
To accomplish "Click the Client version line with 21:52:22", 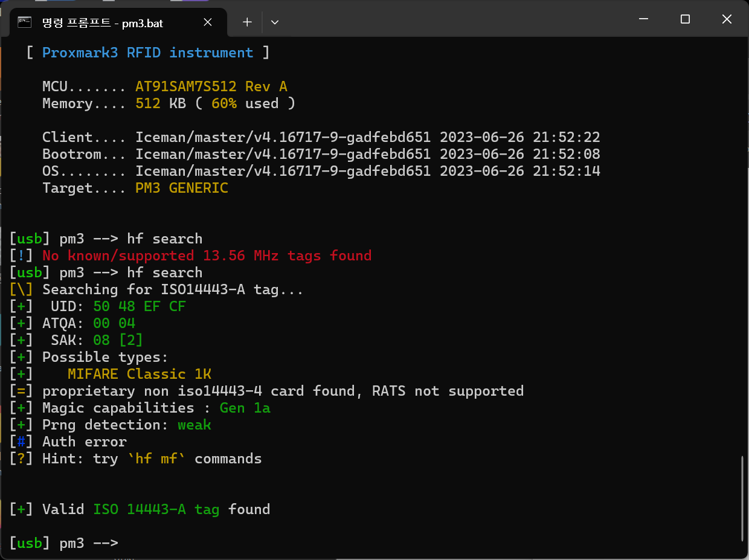I will pyautogui.click(x=321, y=137).
